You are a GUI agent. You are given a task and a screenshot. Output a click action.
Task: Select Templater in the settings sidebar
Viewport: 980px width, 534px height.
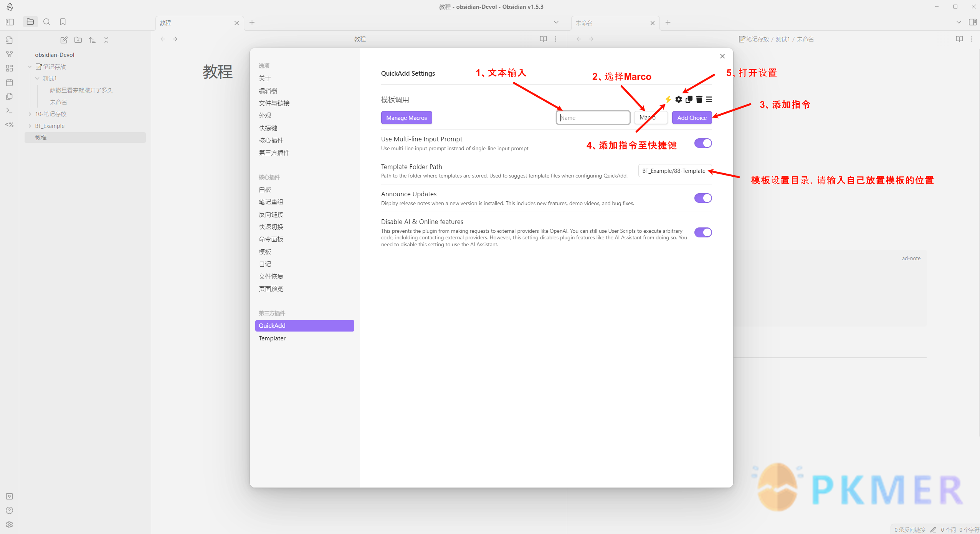point(272,338)
